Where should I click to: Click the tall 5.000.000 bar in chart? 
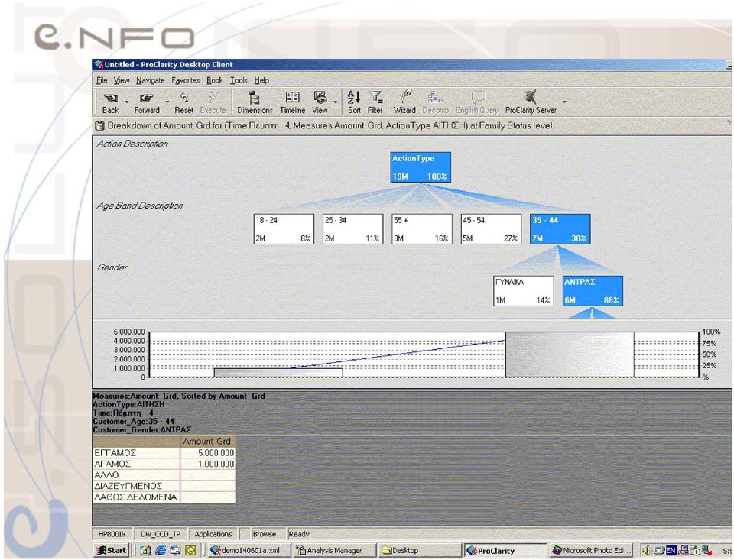570,354
